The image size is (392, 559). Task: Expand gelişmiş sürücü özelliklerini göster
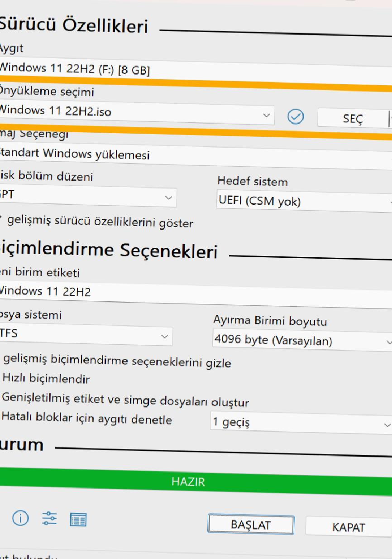click(x=98, y=222)
